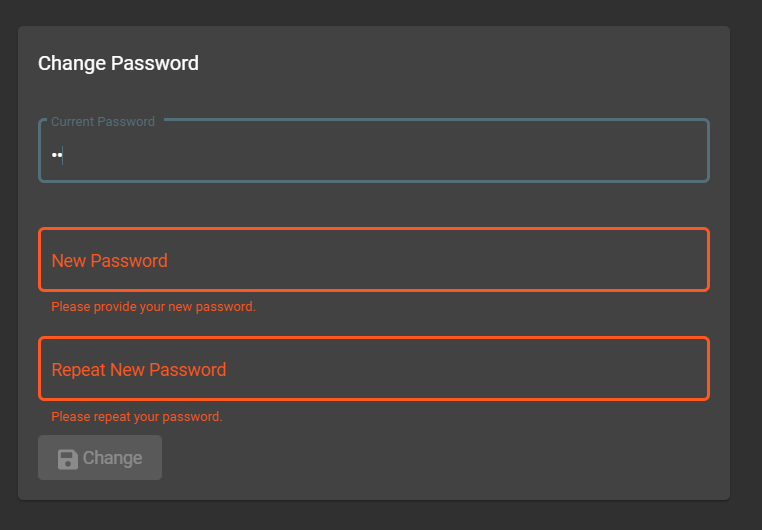This screenshot has width=762, height=530.
Task: Click the Change Password heading
Action: 118,63
